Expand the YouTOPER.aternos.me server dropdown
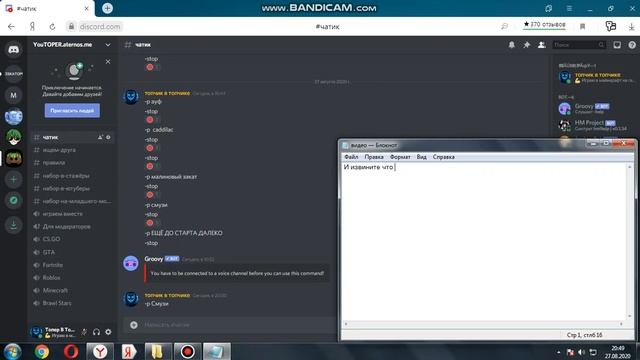The image size is (640, 360). click(x=108, y=45)
